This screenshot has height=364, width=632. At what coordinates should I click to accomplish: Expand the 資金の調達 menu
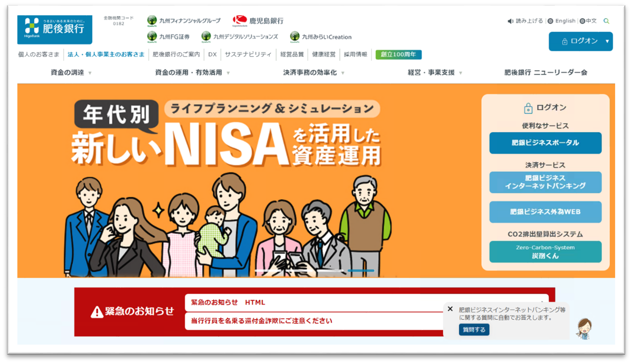[x=71, y=72]
